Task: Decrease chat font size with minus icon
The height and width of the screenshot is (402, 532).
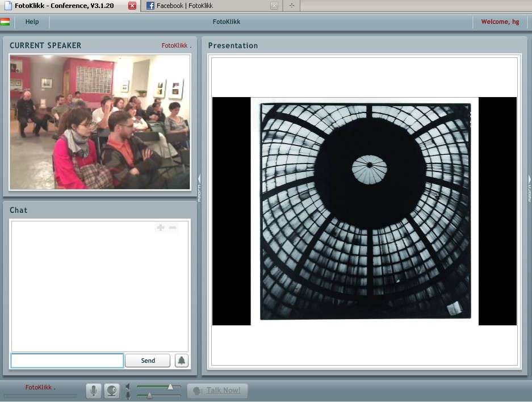Action: [173, 227]
